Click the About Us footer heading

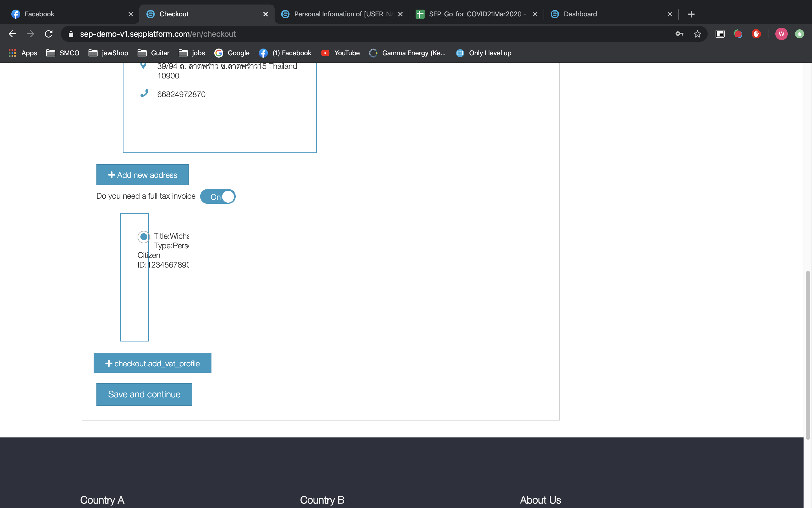click(540, 500)
